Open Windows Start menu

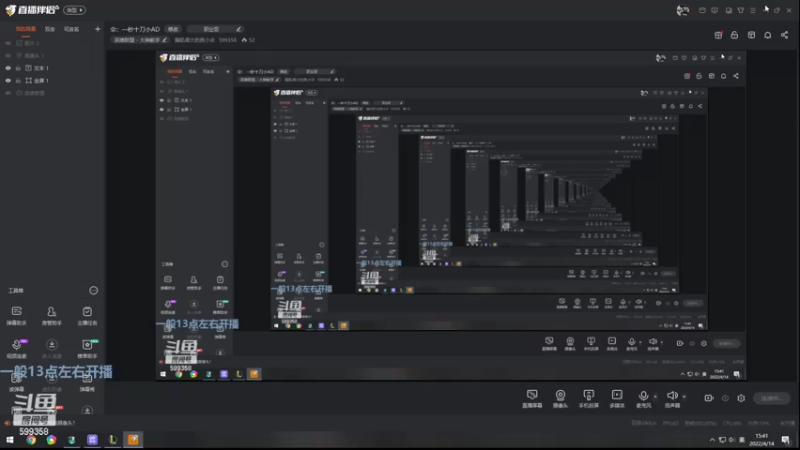[x=10, y=440]
